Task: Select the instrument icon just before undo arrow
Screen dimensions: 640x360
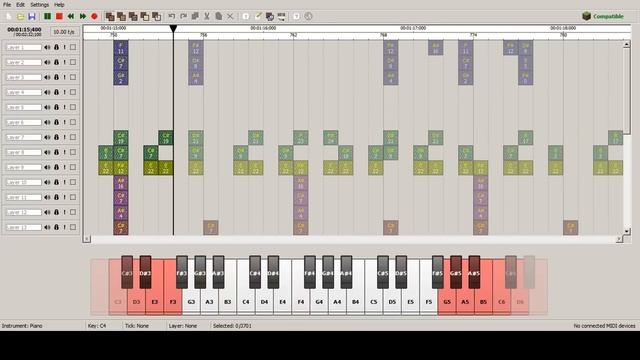Action: click(156, 16)
